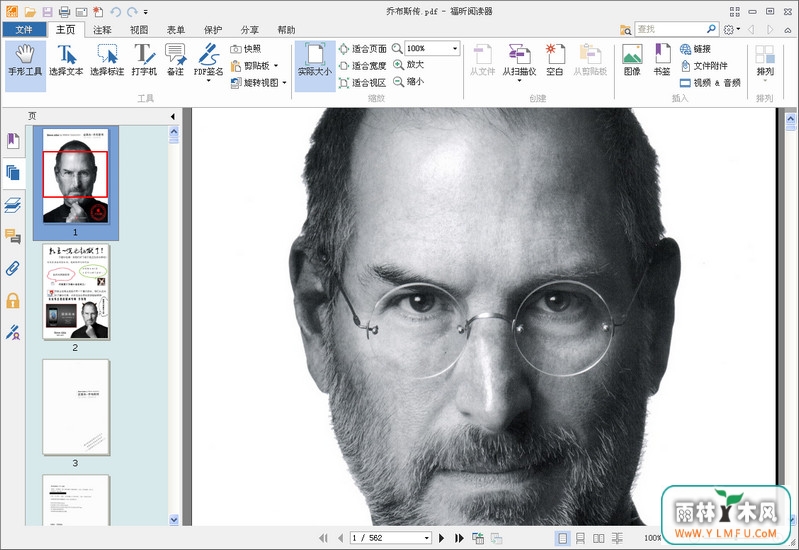The width and height of the screenshot is (799, 550).
Task: Collapse the Pages panel with the arrow
Action: (172, 117)
